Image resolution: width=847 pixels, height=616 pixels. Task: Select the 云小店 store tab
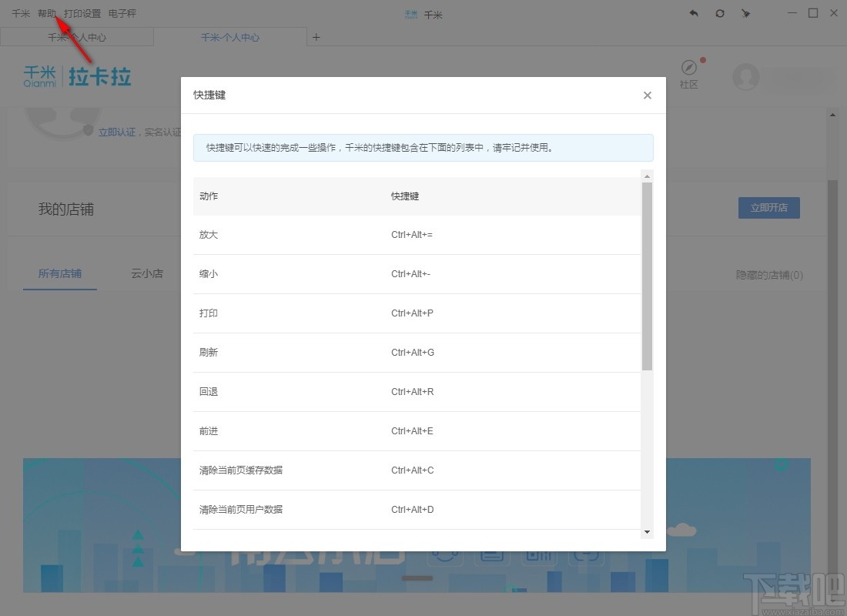tap(146, 273)
